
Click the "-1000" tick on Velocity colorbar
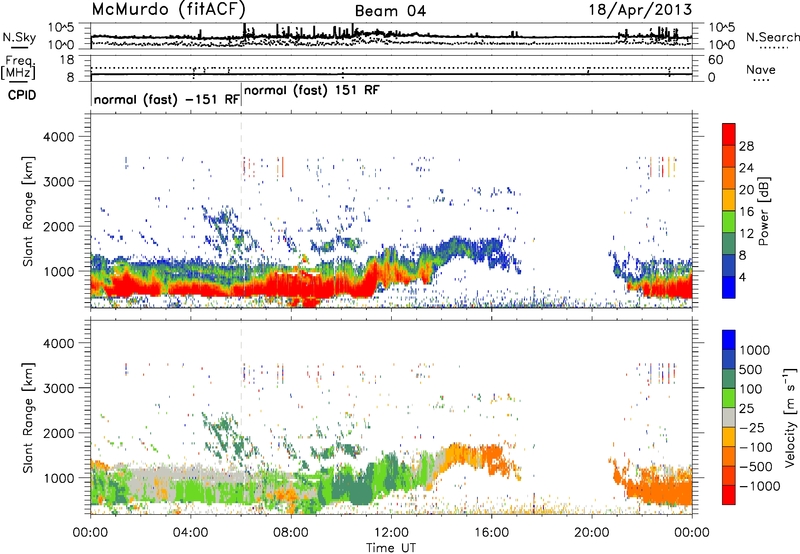pos(759,486)
